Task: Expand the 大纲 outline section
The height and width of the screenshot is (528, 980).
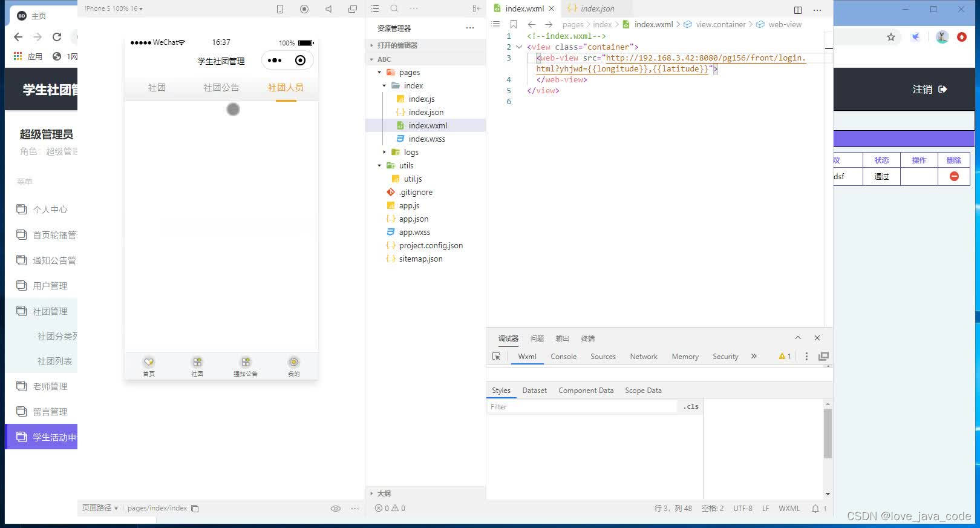Action: click(x=371, y=493)
